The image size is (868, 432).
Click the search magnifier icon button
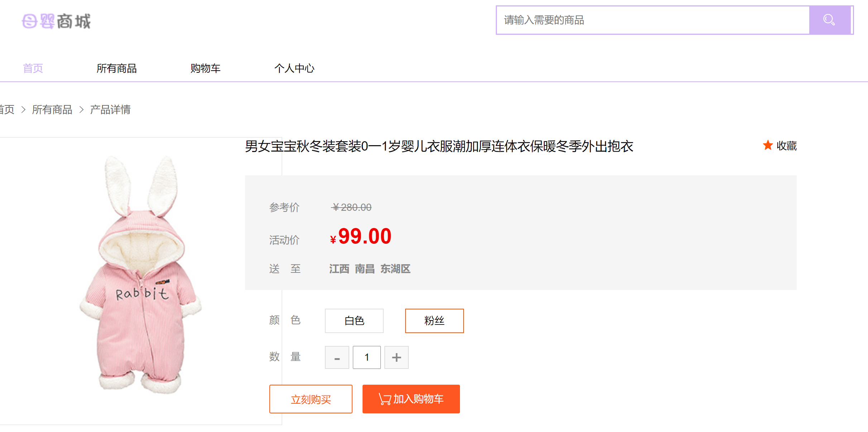829,20
